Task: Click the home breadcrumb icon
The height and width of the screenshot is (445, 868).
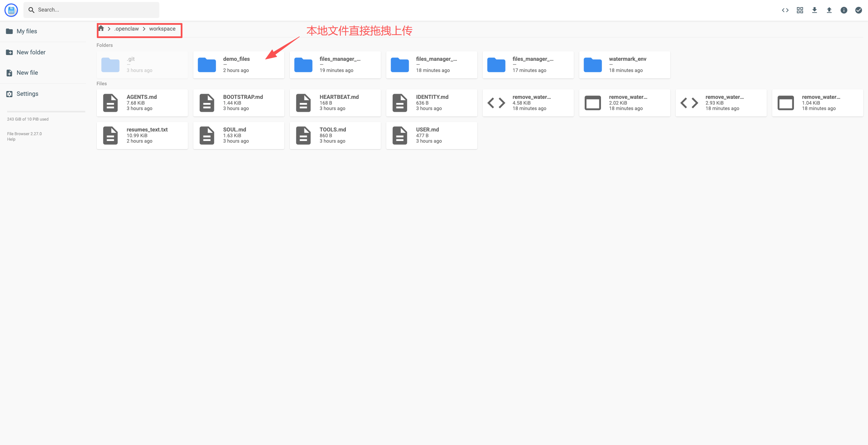Action: [101, 29]
